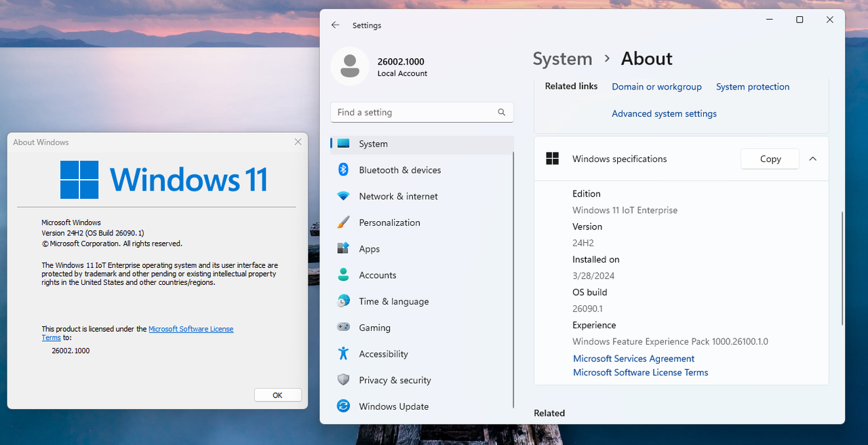Open Bluetooth & devices settings
The height and width of the screenshot is (445, 868).
pyautogui.click(x=422, y=170)
